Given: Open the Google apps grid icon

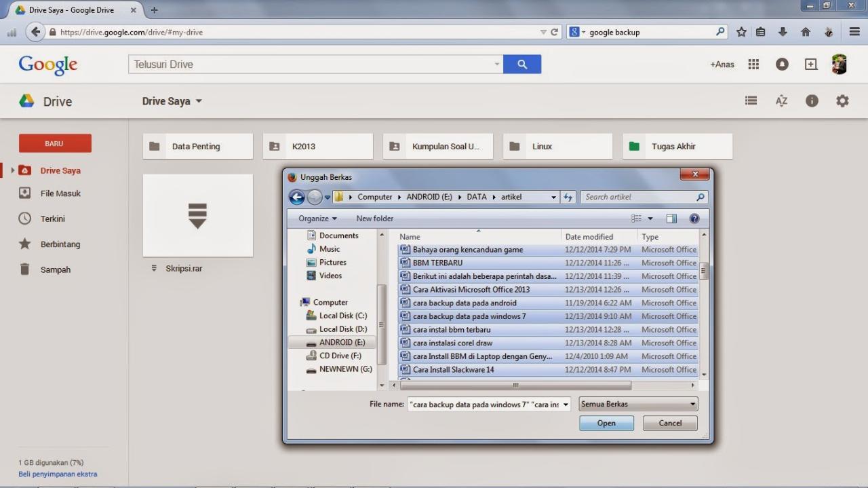Looking at the screenshot, I should click(x=753, y=64).
